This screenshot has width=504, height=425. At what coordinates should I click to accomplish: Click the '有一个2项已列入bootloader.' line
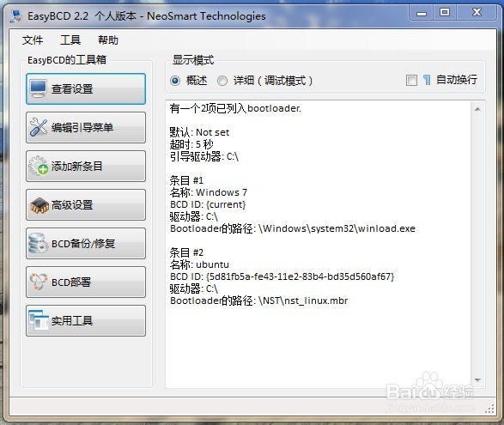coord(235,108)
